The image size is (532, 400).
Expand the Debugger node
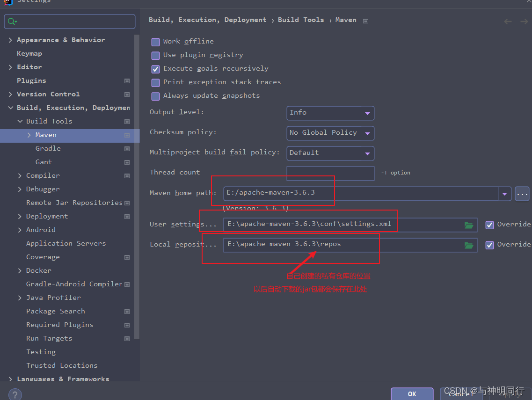[20, 189]
